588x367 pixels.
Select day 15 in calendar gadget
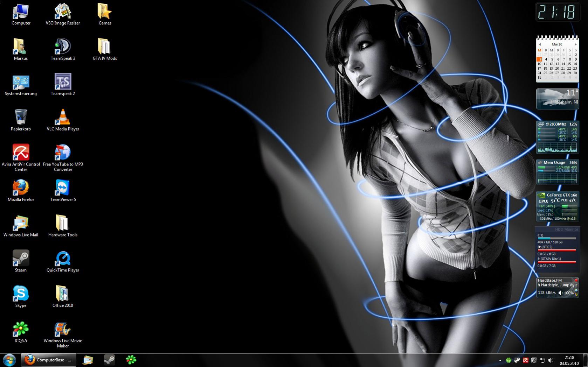[569, 64]
